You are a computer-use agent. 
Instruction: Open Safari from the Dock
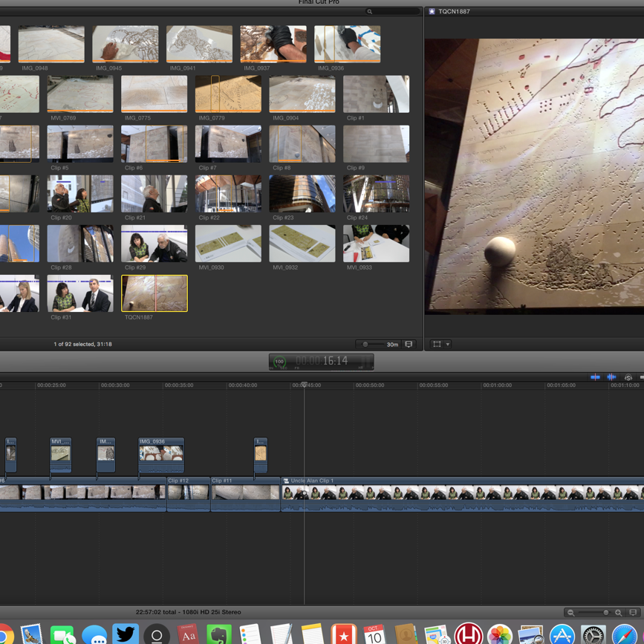coord(624,634)
